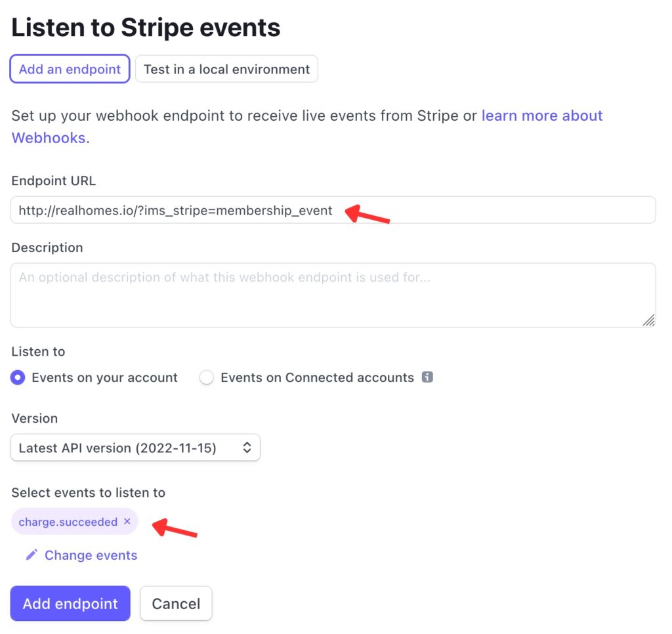
Task: Click into the Description text area
Action: click(333, 295)
